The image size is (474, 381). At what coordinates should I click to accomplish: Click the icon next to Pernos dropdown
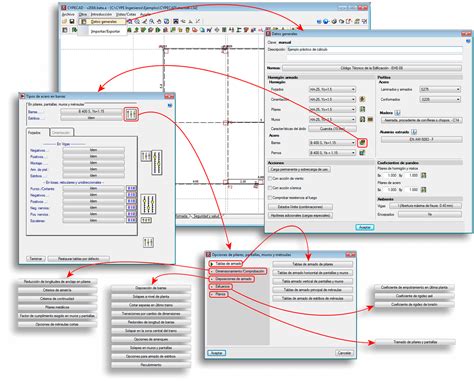pyautogui.click(x=362, y=153)
